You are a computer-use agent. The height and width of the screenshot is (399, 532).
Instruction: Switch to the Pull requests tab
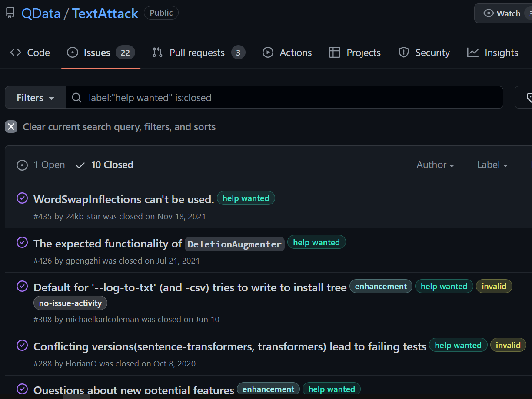[x=199, y=53]
